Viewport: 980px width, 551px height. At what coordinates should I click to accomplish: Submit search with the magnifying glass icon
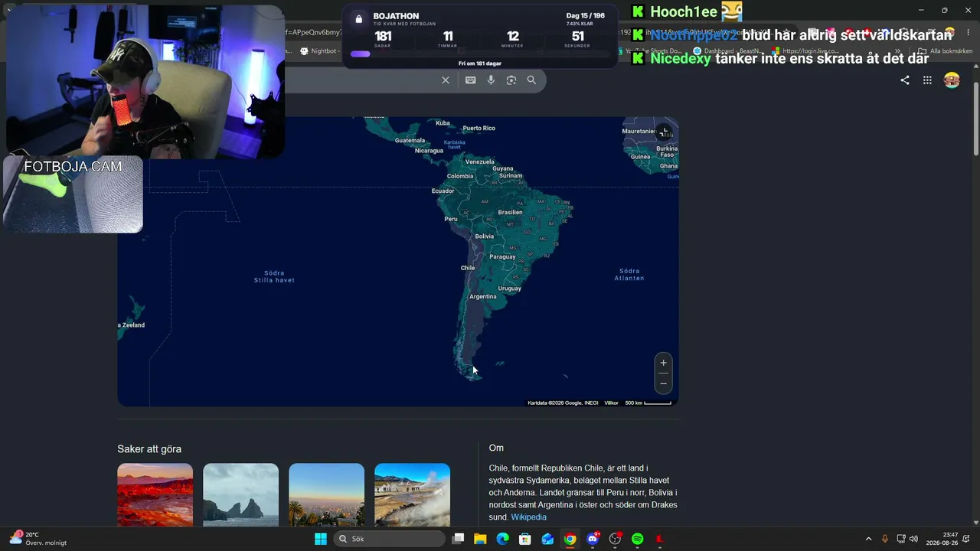point(531,80)
